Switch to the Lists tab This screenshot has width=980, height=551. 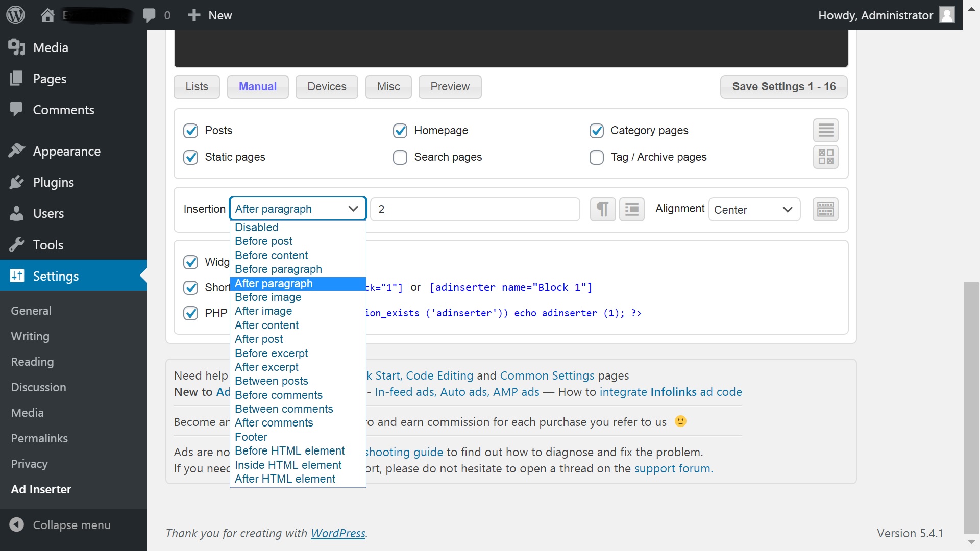click(x=197, y=87)
